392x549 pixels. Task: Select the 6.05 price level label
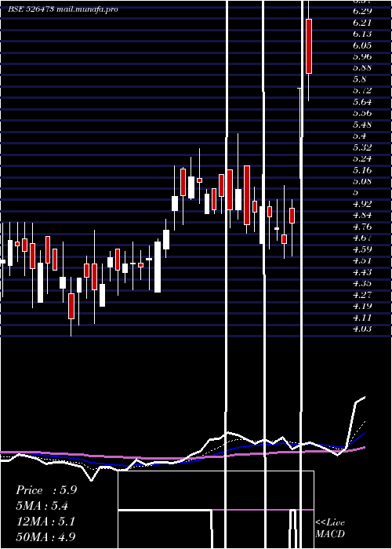[362, 45]
